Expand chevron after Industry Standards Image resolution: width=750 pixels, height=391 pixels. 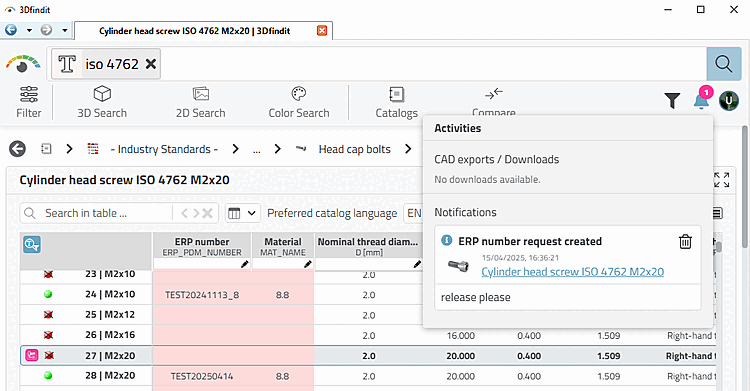point(235,149)
